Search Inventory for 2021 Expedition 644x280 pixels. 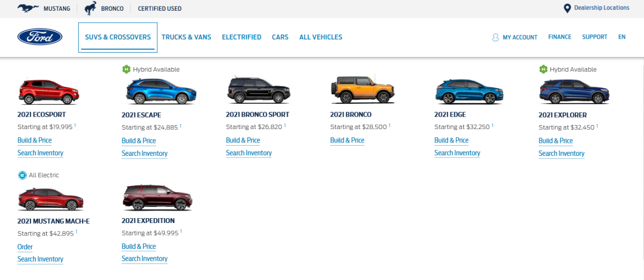click(144, 259)
